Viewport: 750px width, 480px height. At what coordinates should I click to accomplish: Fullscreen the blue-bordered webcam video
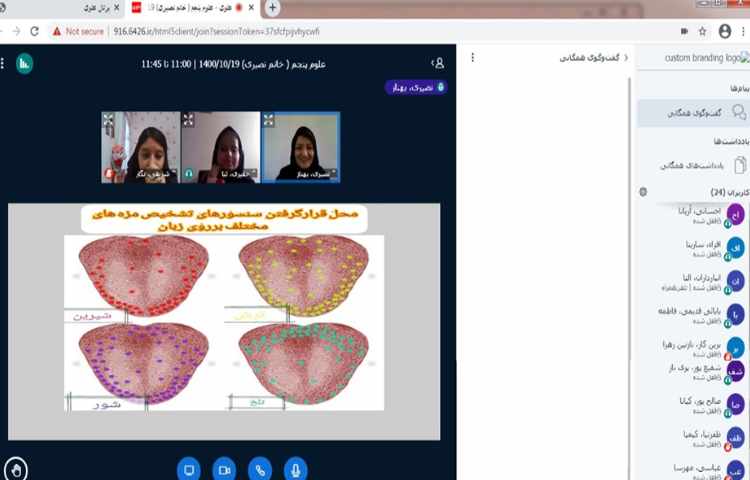pos(268,120)
